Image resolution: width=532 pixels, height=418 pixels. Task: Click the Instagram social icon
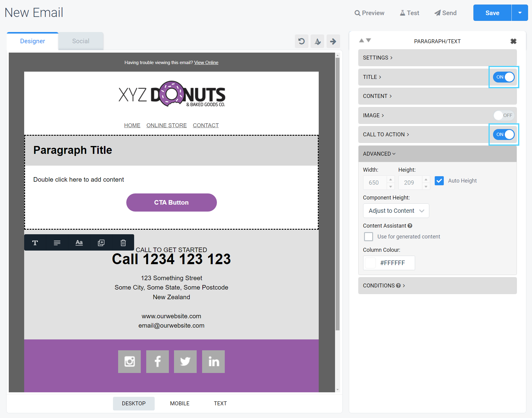click(x=129, y=361)
